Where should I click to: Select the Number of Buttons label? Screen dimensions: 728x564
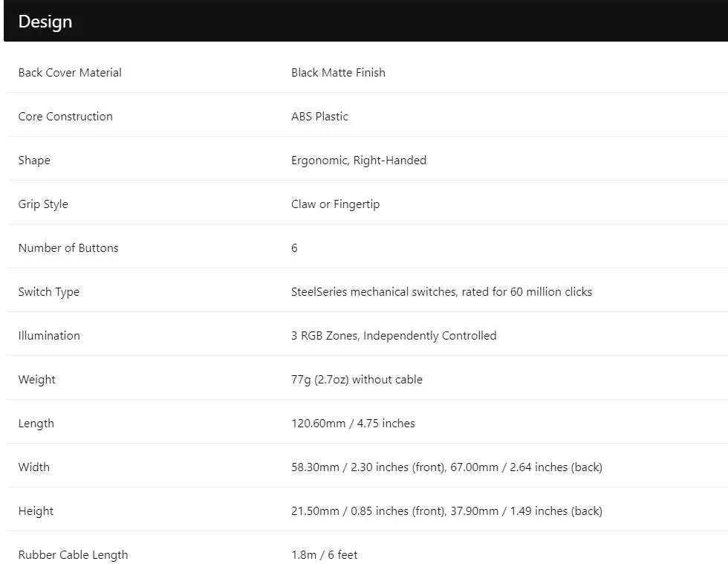pyautogui.click(x=68, y=247)
